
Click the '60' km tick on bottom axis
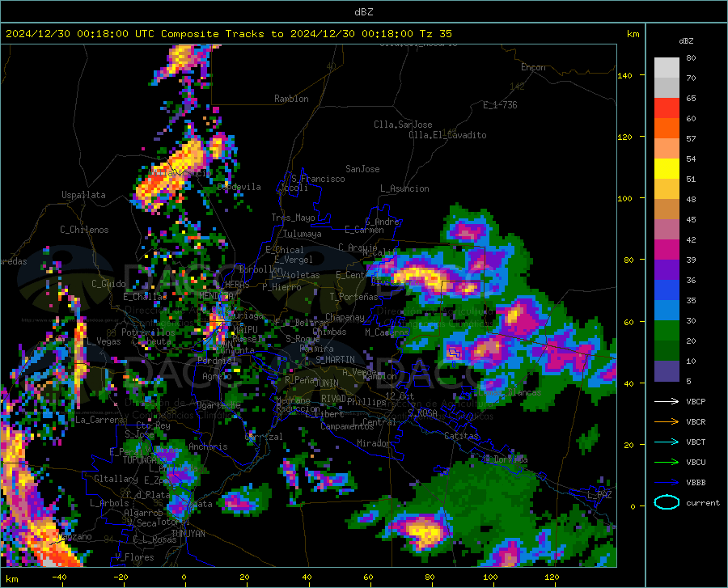click(368, 577)
